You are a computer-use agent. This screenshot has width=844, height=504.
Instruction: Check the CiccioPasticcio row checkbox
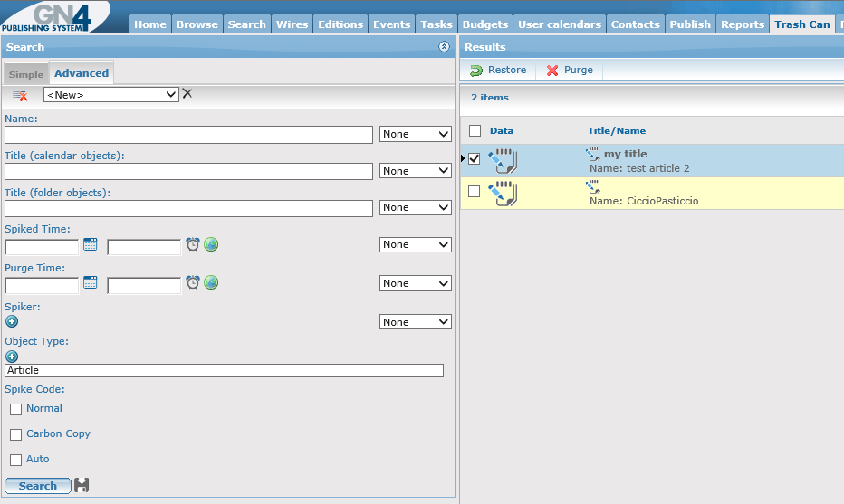coord(475,192)
